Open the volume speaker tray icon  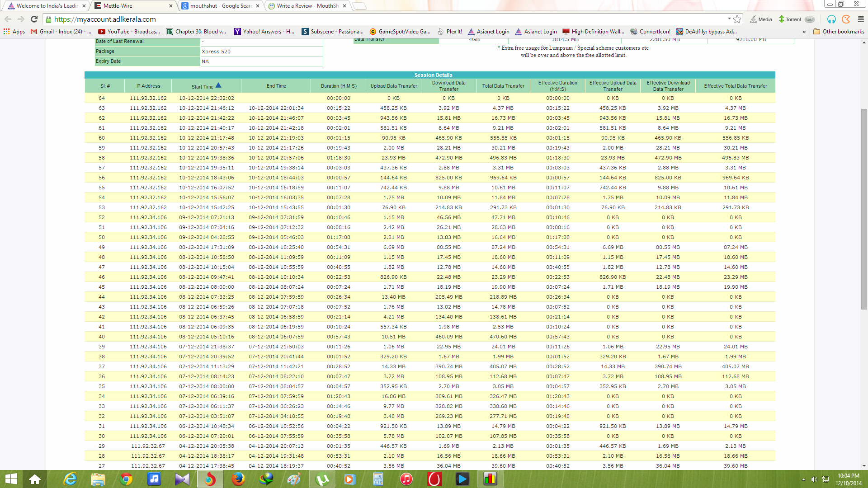pyautogui.click(x=814, y=479)
